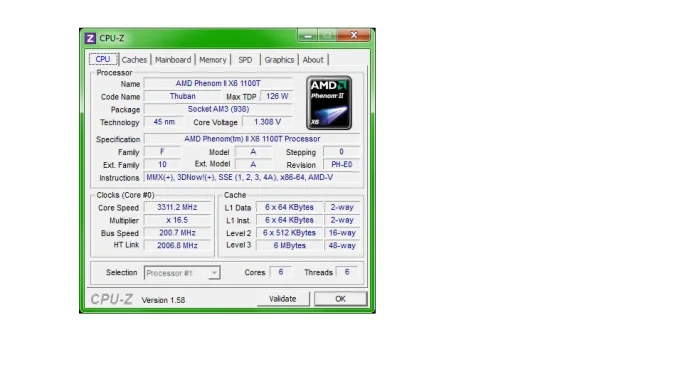The image size is (683, 384).
Task: Click the Level 2 associativity 16-way
Action: pos(342,233)
